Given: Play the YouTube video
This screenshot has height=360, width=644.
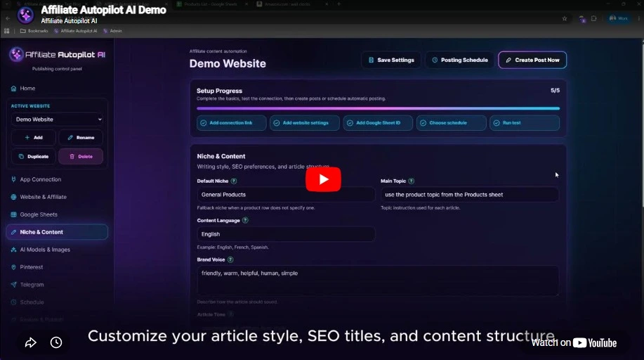Looking at the screenshot, I should [323, 179].
